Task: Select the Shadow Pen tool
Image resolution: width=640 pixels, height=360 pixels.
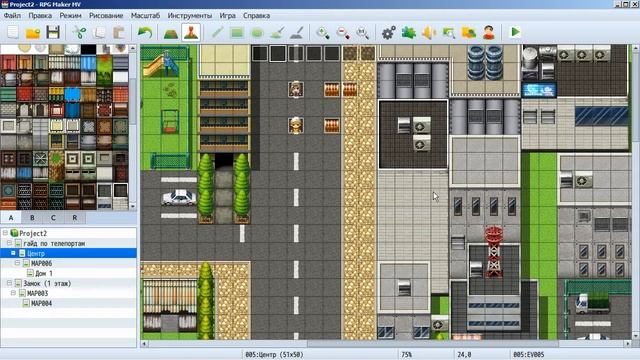Action: (297, 32)
